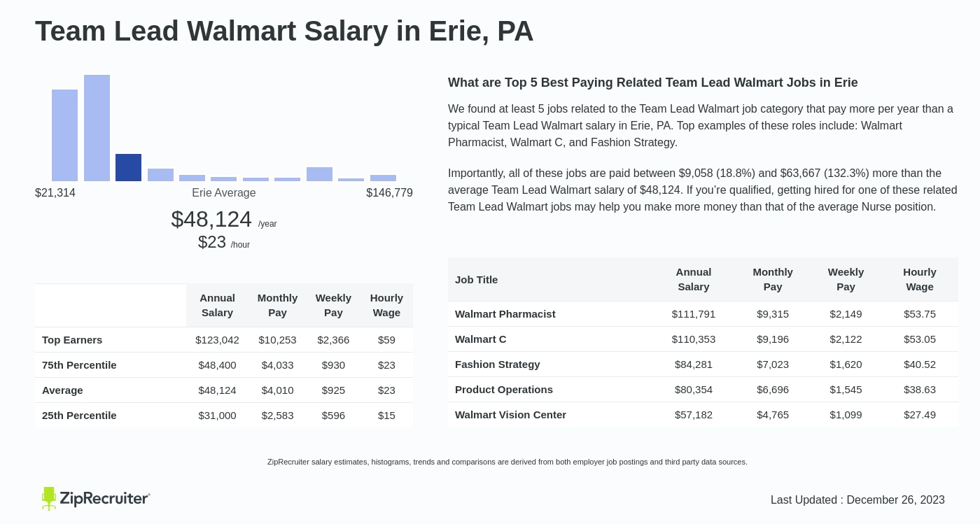Click the ZipRecruiter logo

click(x=96, y=498)
